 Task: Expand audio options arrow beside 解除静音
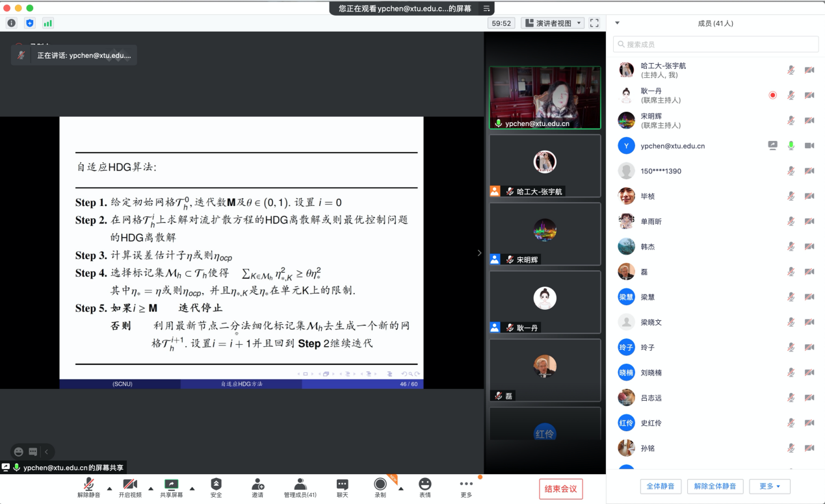109,488
